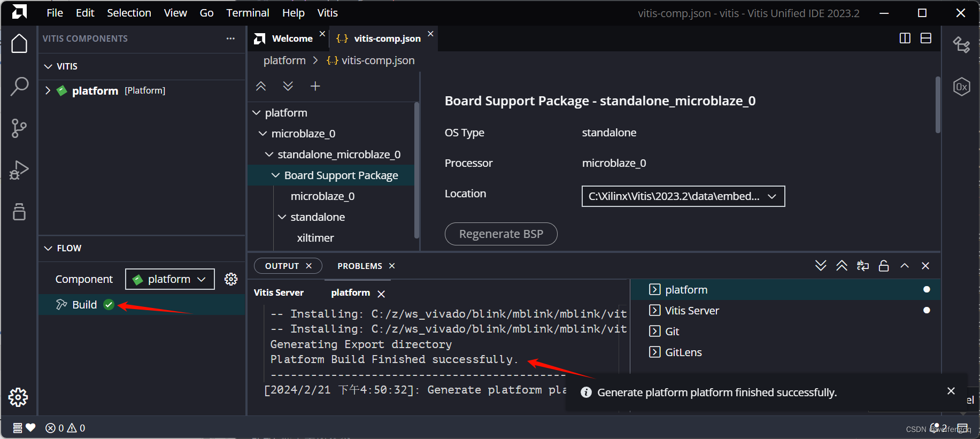Click the Regenerate BSP button

coord(501,234)
